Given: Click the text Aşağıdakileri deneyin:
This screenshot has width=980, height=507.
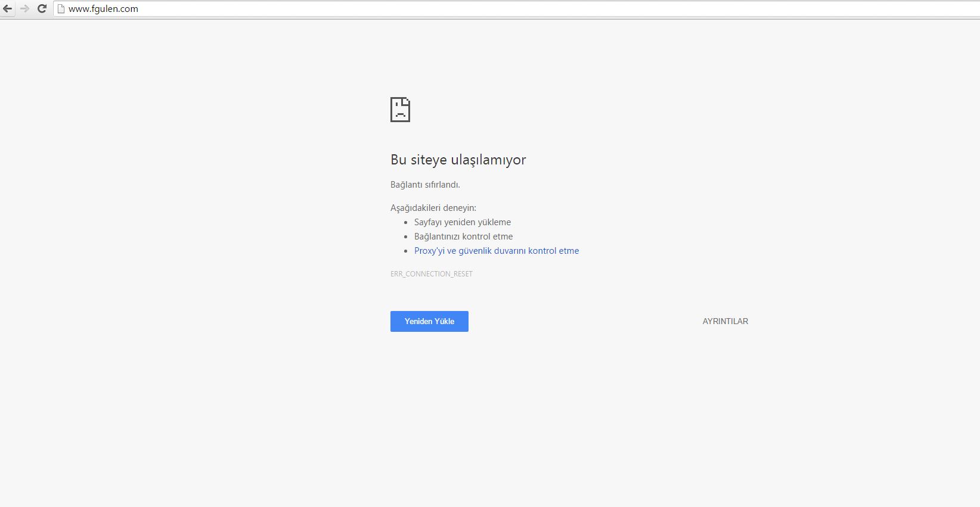Looking at the screenshot, I should [433, 208].
